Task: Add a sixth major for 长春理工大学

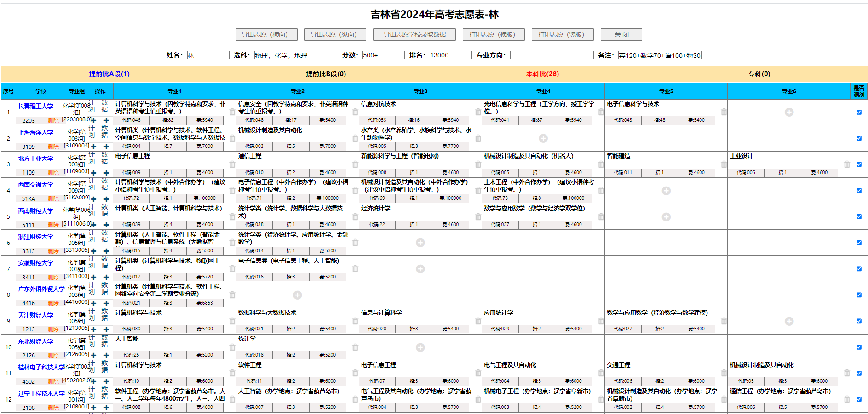Action: [x=789, y=112]
